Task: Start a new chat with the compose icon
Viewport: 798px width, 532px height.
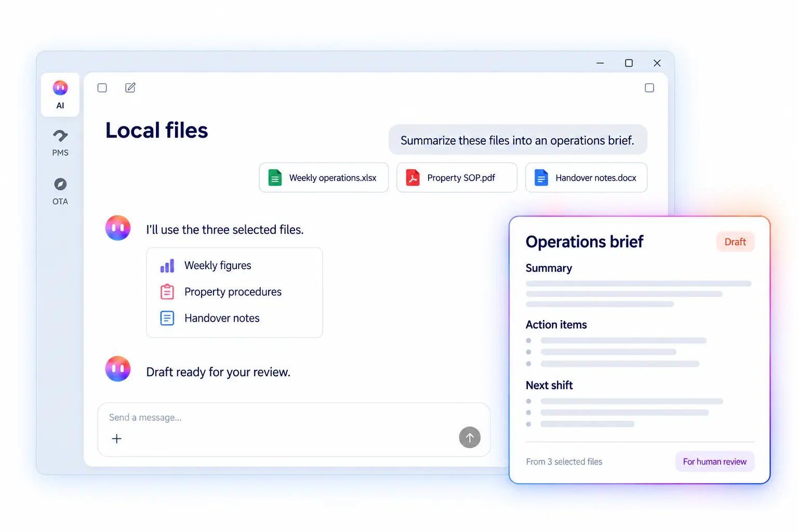Action: [x=130, y=88]
